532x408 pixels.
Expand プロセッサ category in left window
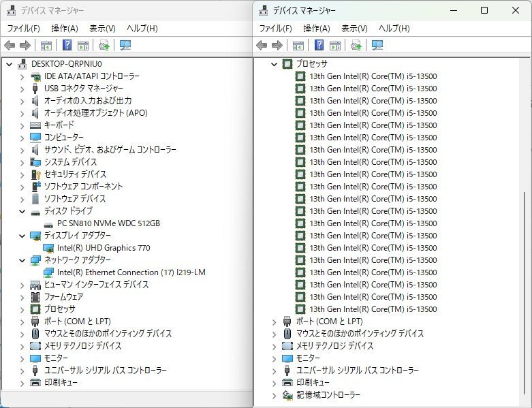click(22, 309)
